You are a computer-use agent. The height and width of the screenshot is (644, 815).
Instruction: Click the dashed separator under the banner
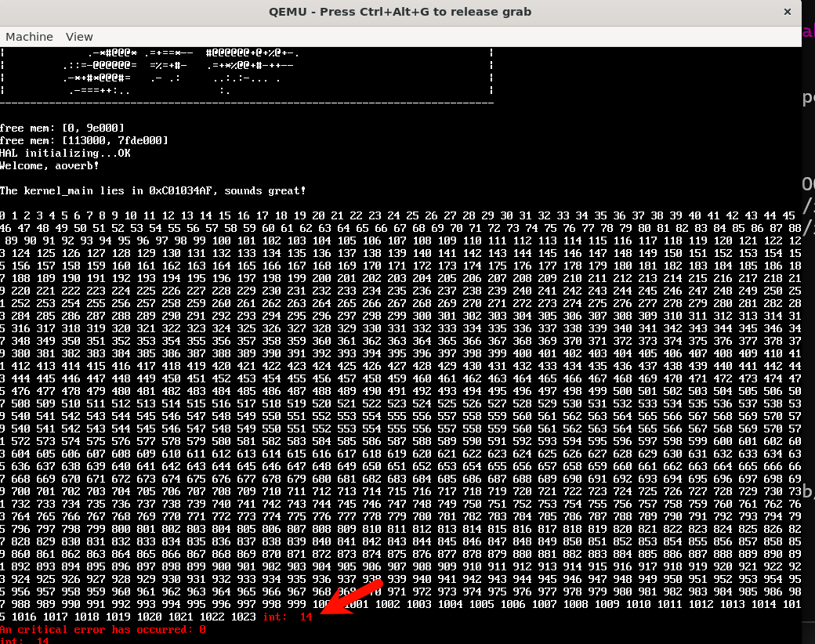pyautogui.click(x=247, y=103)
